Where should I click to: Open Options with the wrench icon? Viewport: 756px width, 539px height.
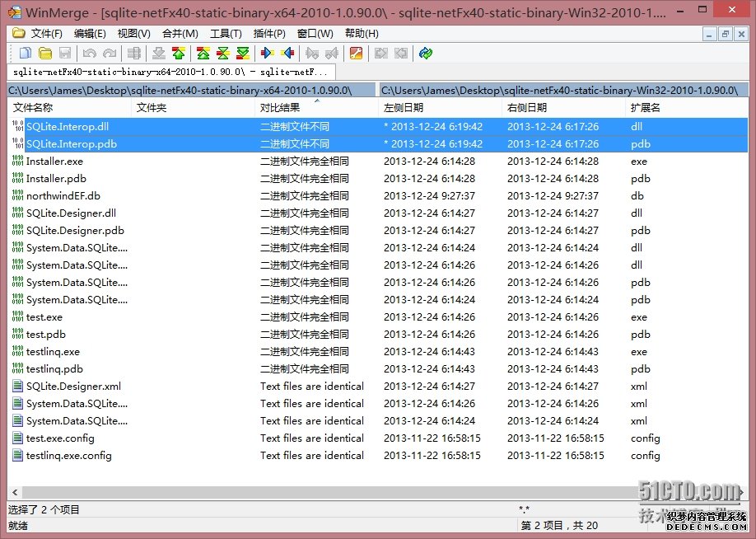click(357, 53)
